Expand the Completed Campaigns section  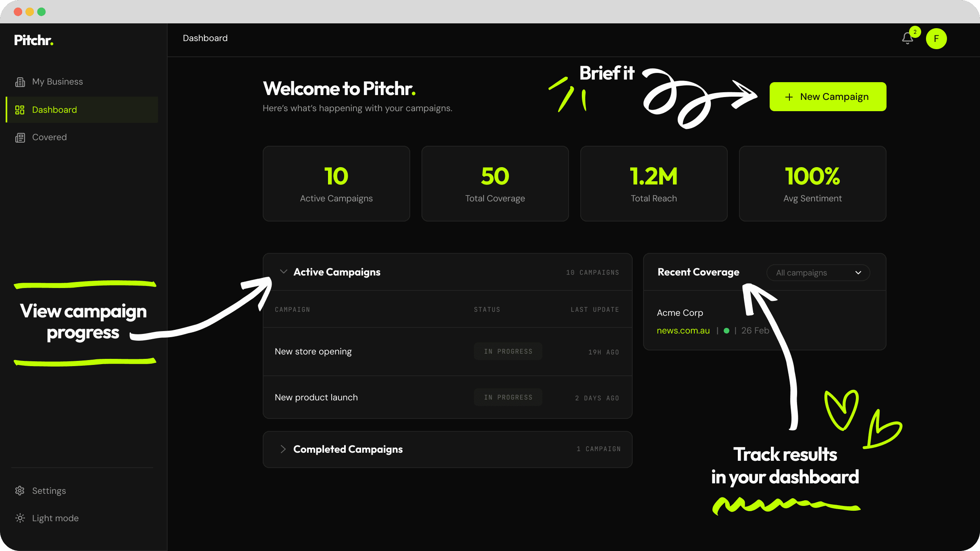pos(283,449)
